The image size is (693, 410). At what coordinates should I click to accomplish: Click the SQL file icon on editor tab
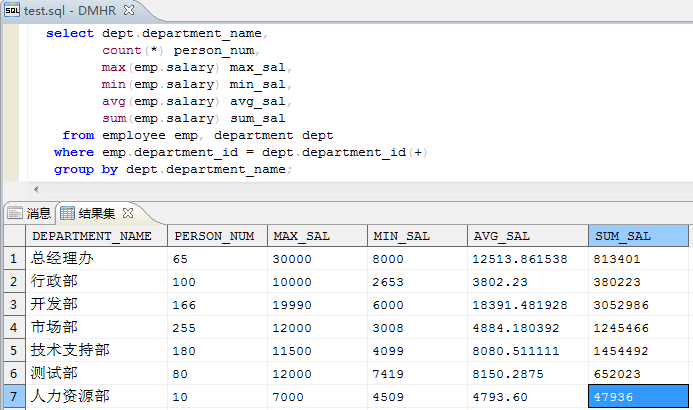point(12,10)
